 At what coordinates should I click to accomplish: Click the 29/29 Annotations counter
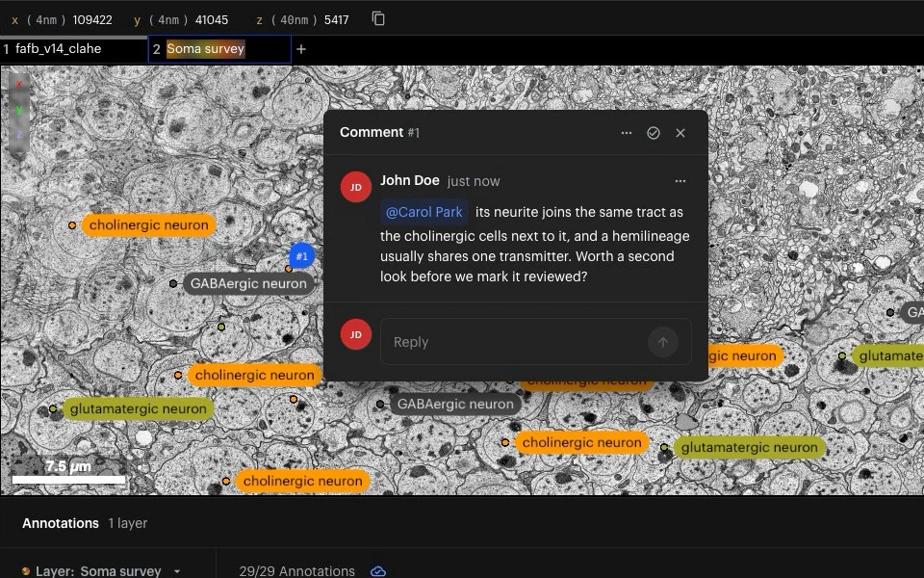click(297, 571)
